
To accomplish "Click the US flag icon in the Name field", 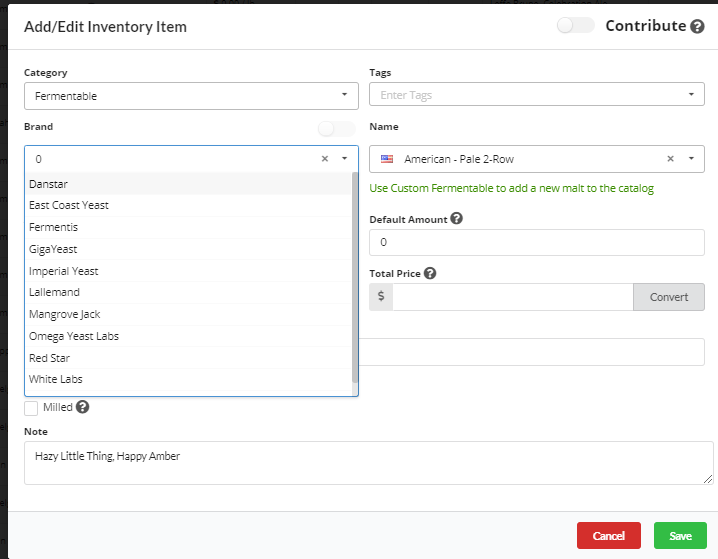I will coord(387,159).
